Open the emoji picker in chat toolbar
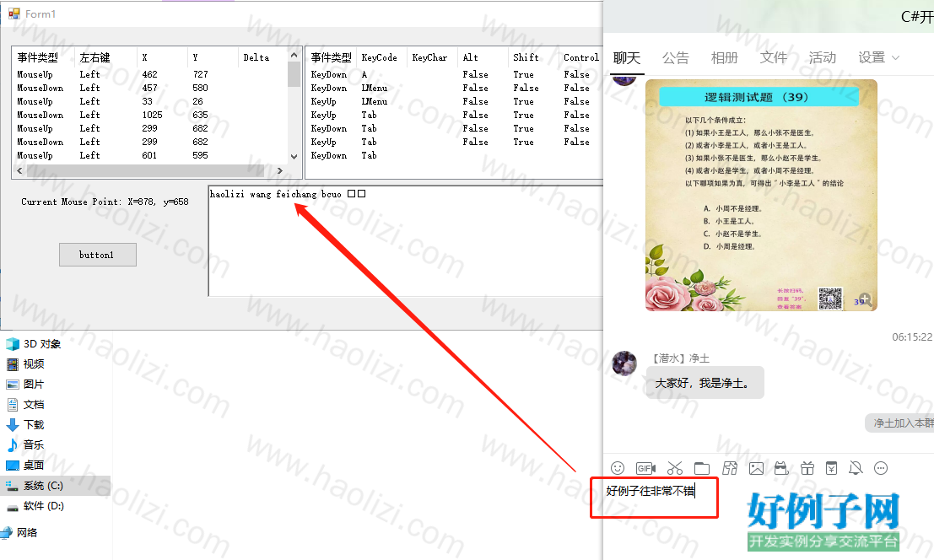This screenshot has height=560, width=934. pos(618,468)
